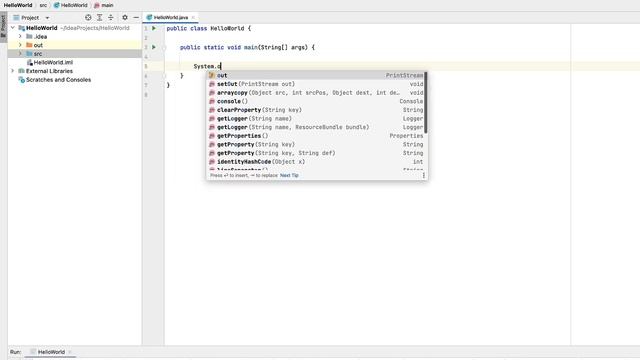Screen dimensions: 640x360
Task: Collapse the HelloWorld project root node
Action: [x=13, y=28]
